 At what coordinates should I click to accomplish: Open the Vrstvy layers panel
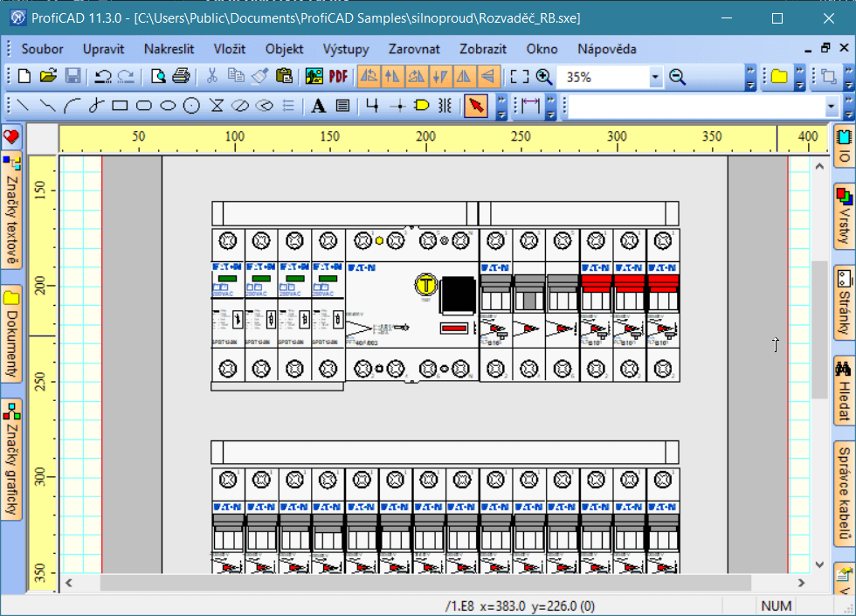coord(844,217)
